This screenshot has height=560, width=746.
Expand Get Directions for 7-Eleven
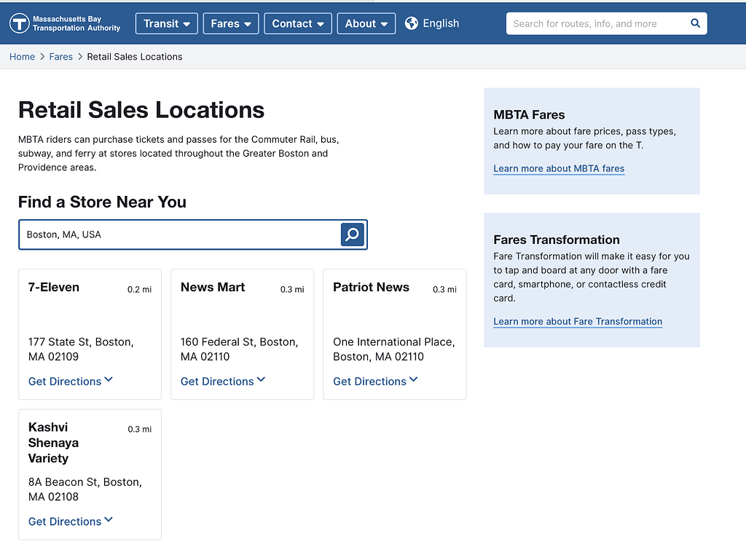(71, 381)
